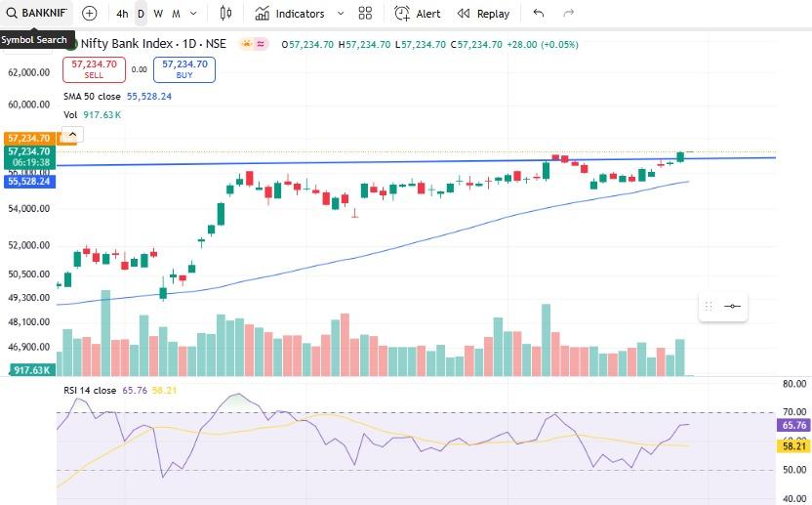The width and height of the screenshot is (812, 505).
Task: Click the 917.63K volume axis label
Action: (x=32, y=370)
